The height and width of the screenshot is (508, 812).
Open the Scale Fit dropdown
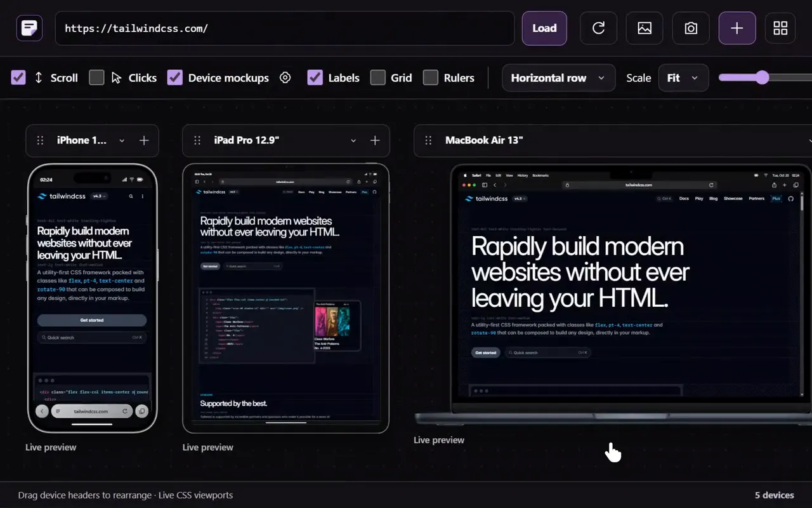[683, 78]
